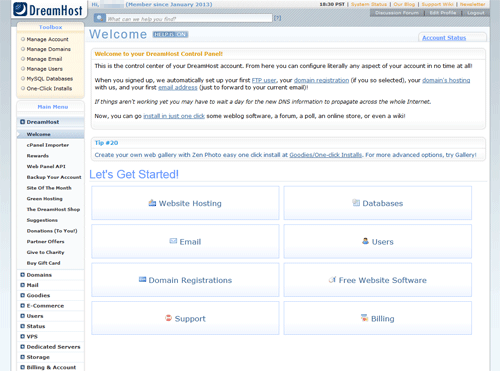This screenshot has width=500, height=371.
Task: Open Give to Charity item
Action: [x=45, y=252]
